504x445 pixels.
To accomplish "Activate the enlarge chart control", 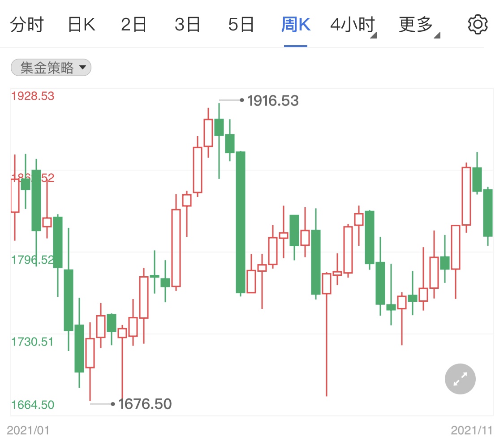I will 460,379.
